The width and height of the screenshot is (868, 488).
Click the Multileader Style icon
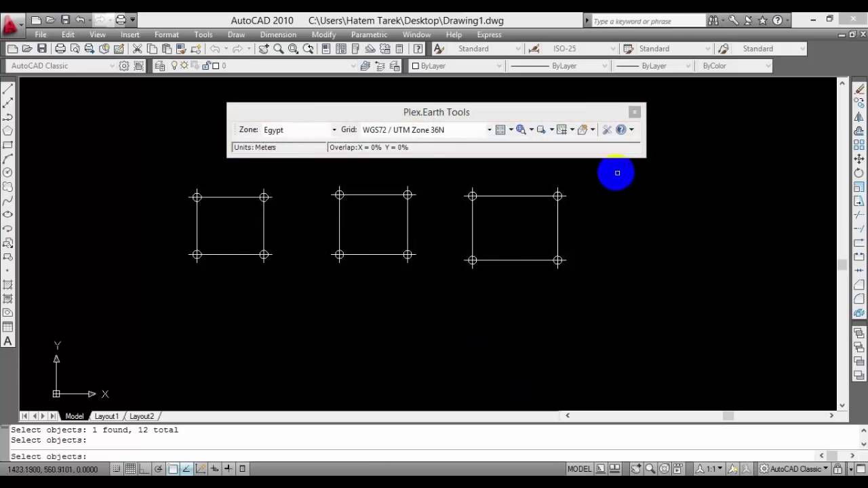(724, 49)
